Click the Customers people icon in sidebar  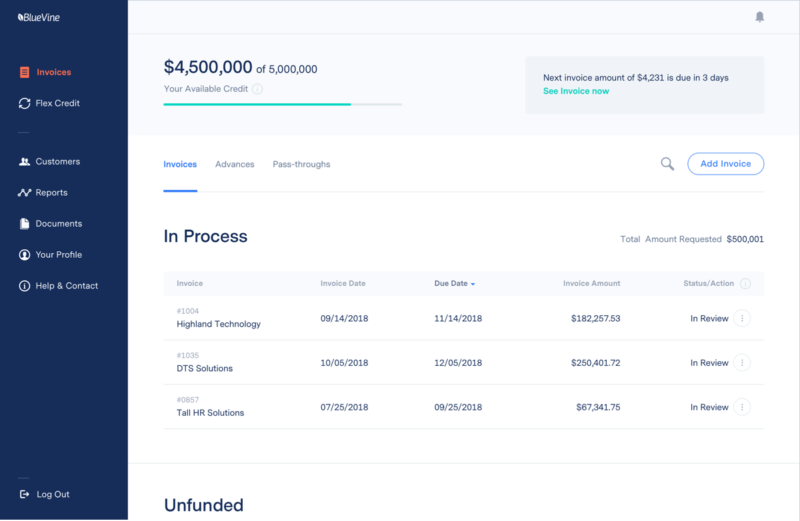click(25, 161)
